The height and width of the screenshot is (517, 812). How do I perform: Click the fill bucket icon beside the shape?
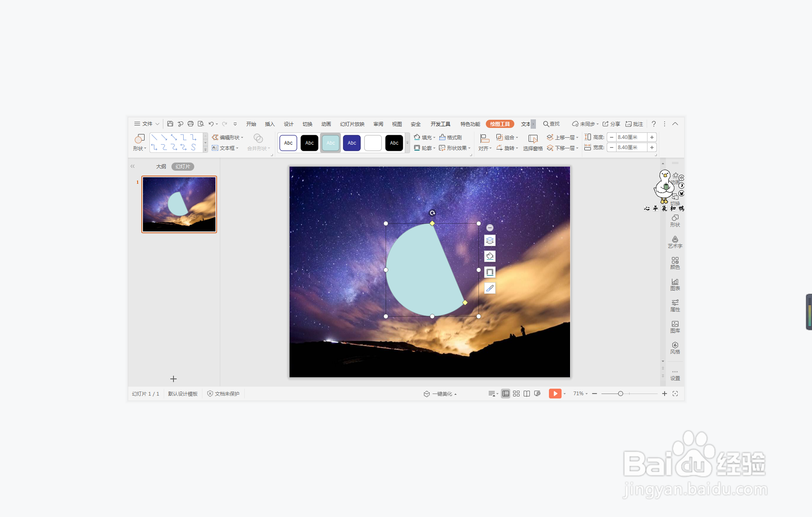[490, 256]
